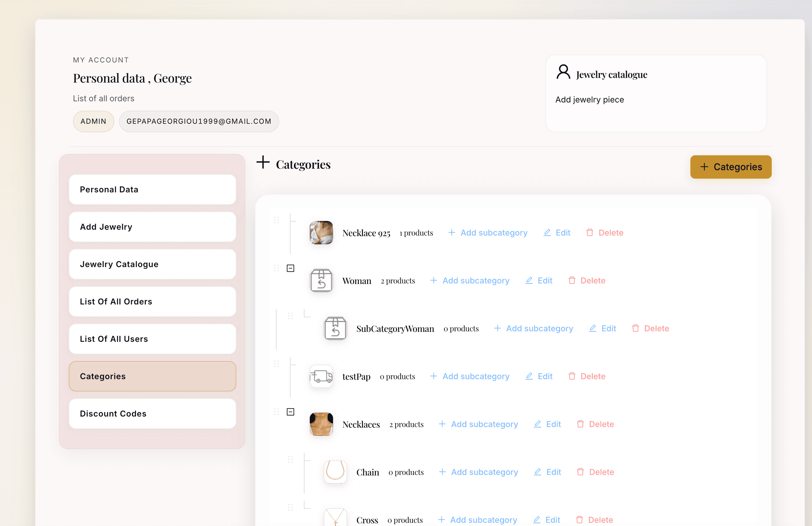Image resolution: width=812 pixels, height=526 pixels.
Task: Click large plus icon beside Categories heading
Action: tap(263, 162)
